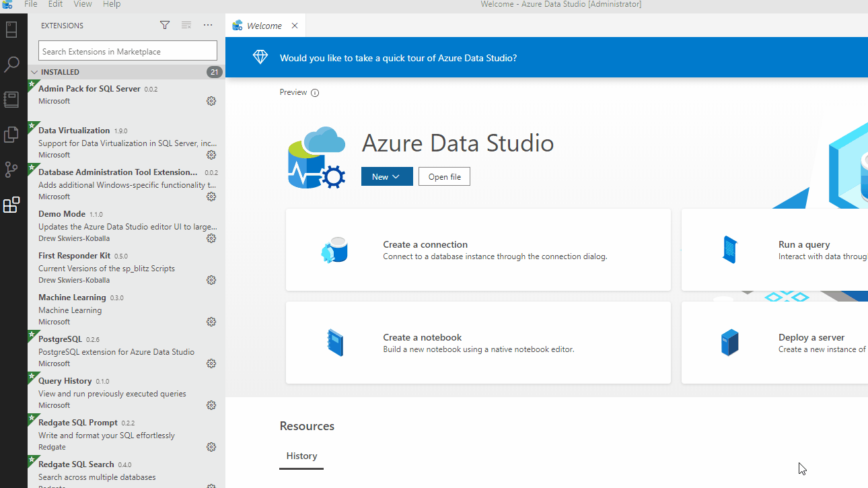Image resolution: width=868 pixels, height=488 pixels.
Task: Select the History tab under Resources
Action: [x=301, y=456]
